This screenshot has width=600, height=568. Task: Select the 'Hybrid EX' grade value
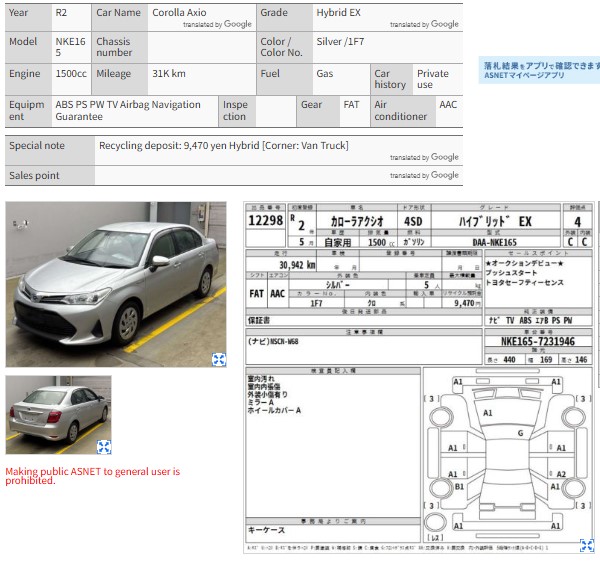coord(338,12)
